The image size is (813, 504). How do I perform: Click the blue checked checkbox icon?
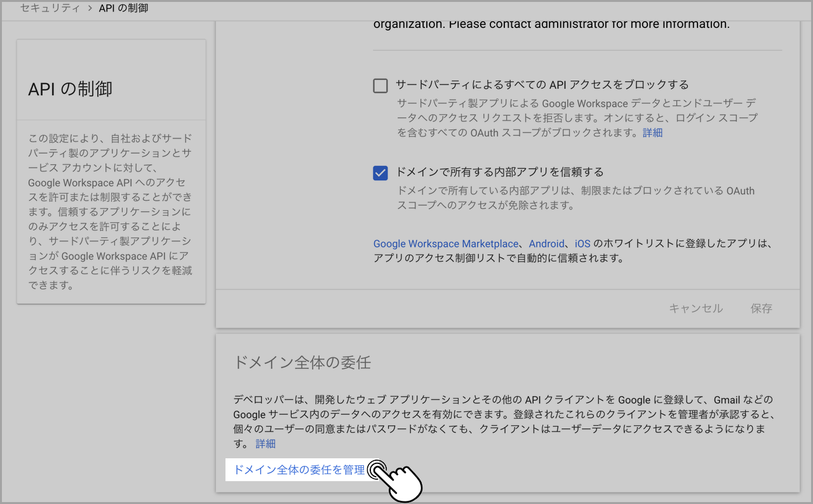380,172
